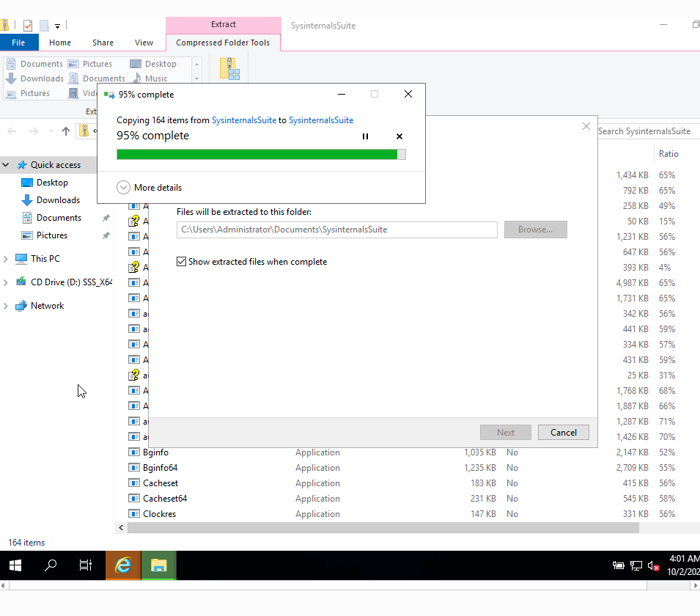Open the Windows Start menu
The image size is (700, 616).
tap(15, 565)
